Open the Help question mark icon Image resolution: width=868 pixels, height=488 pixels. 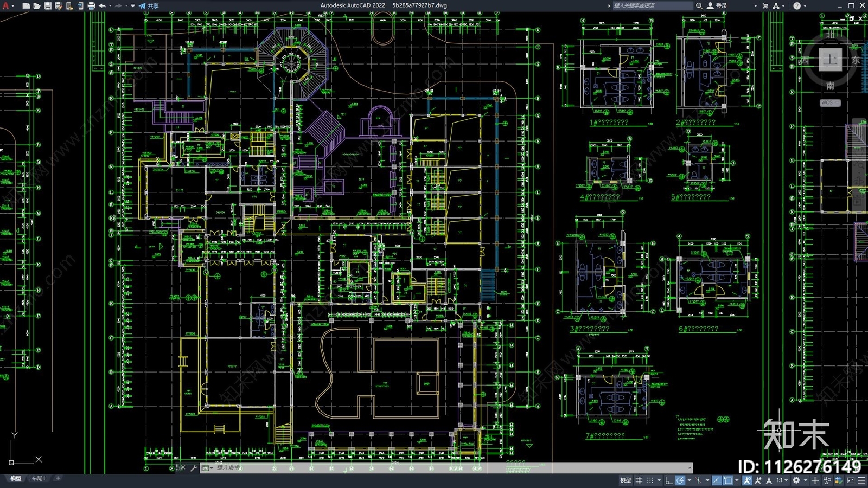coord(796,5)
